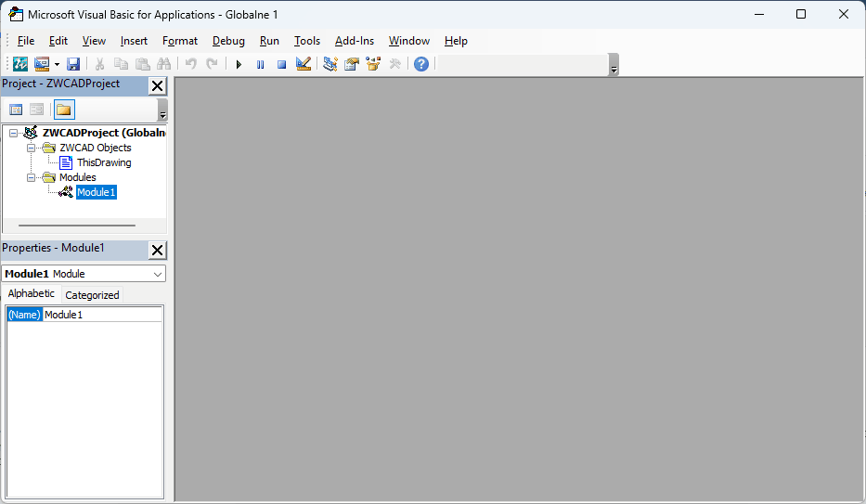Open the View menu
This screenshot has width=866, height=504.
coord(94,41)
